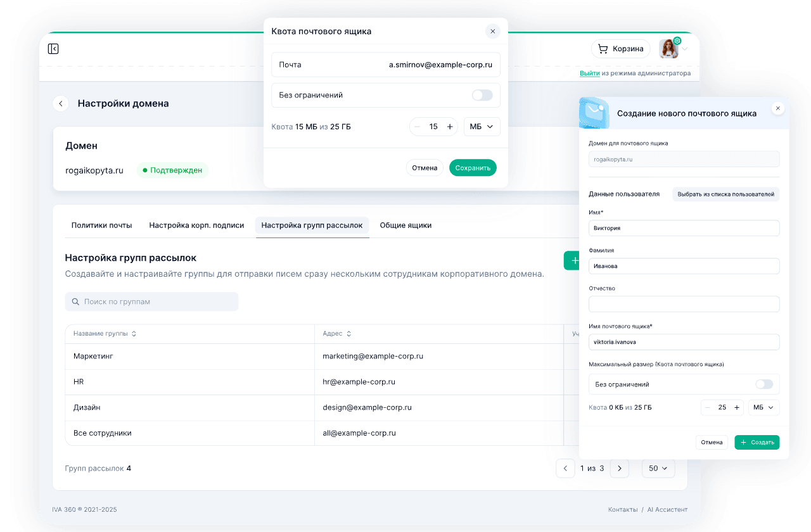Click the search magnifier in Поиск по группам
Screen dimensions: 811x532
(x=76, y=301)
